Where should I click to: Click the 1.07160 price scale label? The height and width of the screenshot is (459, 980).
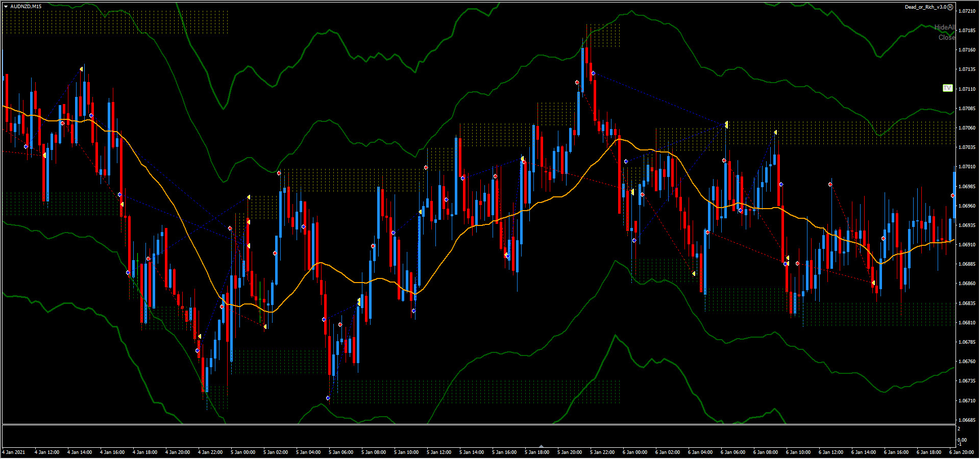coord(967,50)
